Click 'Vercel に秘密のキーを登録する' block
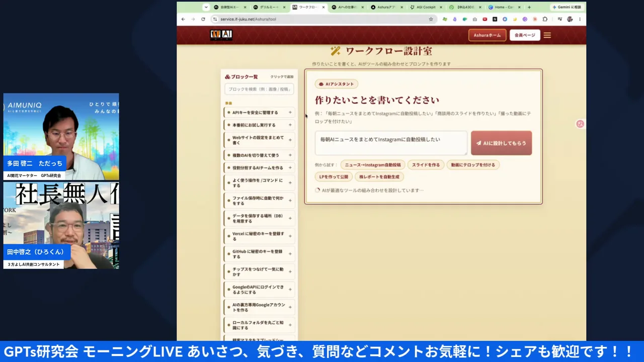The image size is (644, 362). 259,236
